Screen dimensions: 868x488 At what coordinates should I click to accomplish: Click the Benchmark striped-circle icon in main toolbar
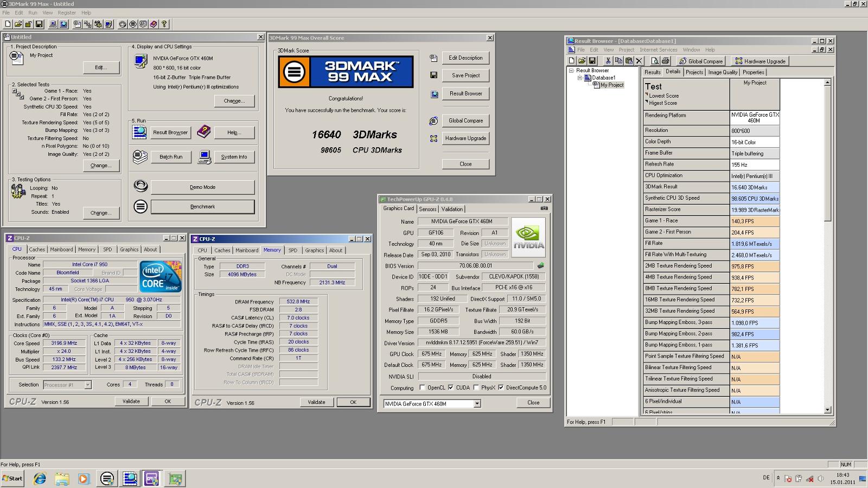click(133, 24)
